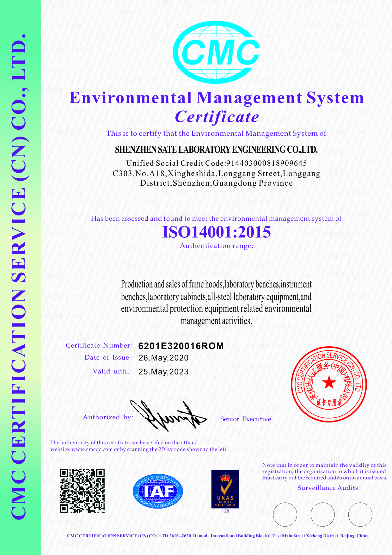Click the rightmost Surveillance Audits circle

coord(360,515)
